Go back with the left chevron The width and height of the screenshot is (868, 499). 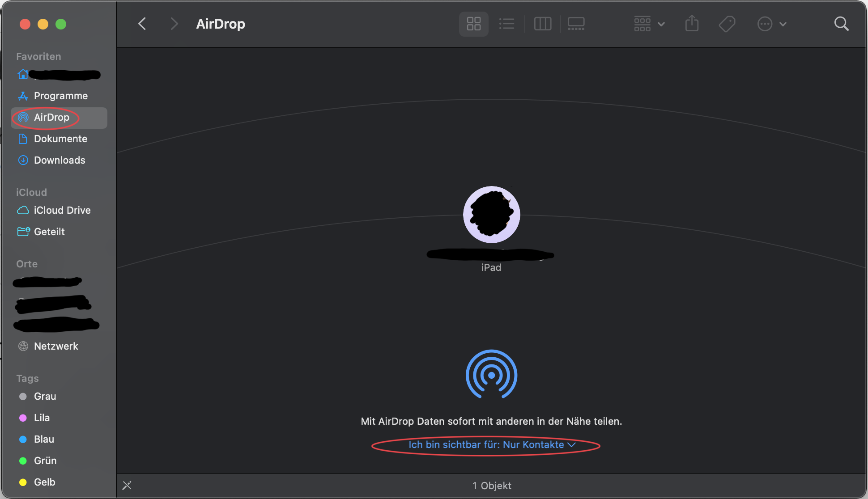tap(142, 24)
